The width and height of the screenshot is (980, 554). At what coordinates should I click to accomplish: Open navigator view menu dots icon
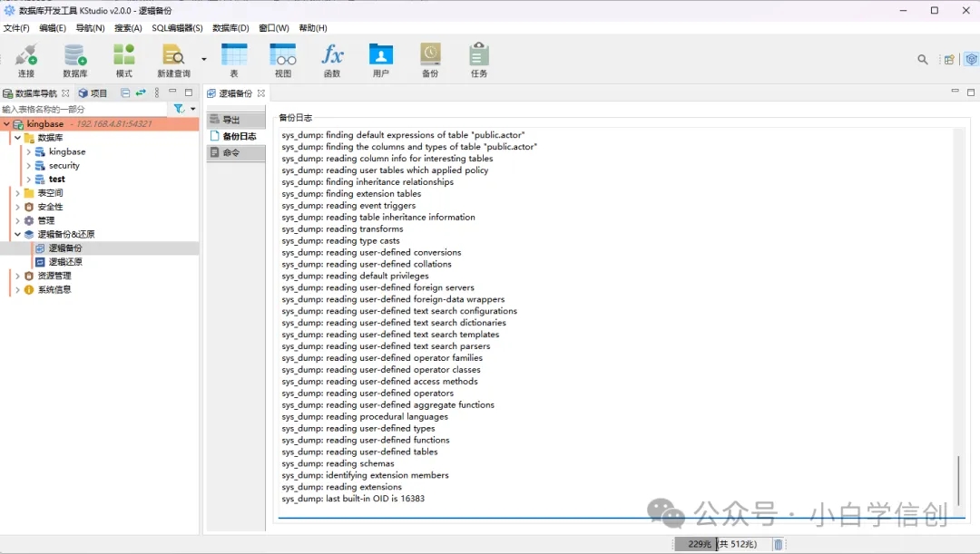coord(157,92)
